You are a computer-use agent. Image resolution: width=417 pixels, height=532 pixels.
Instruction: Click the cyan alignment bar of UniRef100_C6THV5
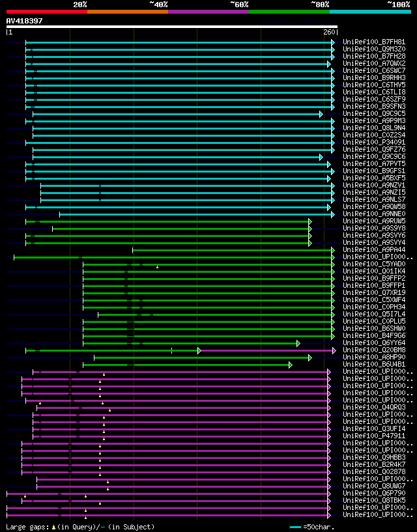[x=180, y=85]
